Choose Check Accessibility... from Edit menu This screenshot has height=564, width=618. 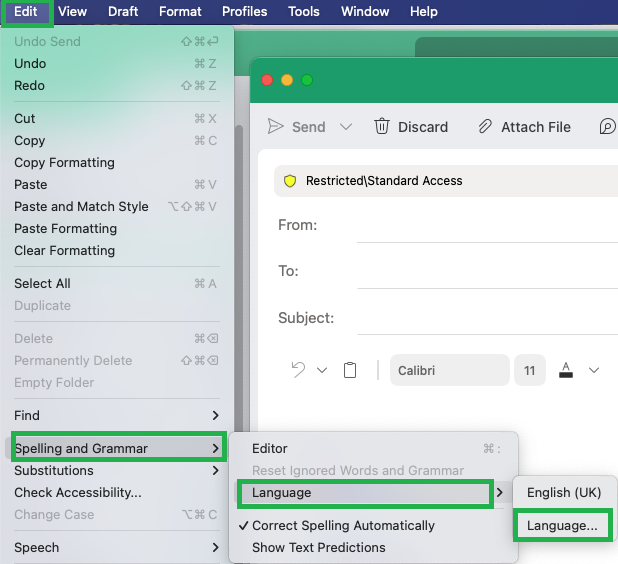78,492
